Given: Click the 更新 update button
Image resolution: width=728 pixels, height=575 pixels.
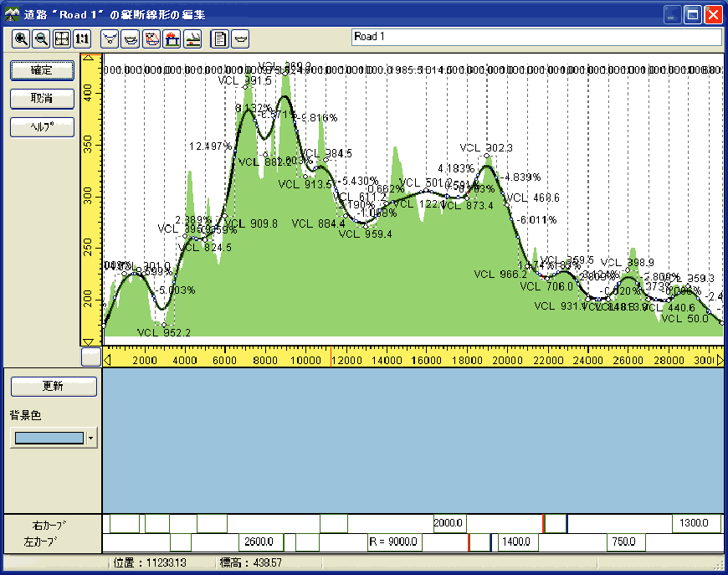Looking at the screenshot, I should point(54,386).
